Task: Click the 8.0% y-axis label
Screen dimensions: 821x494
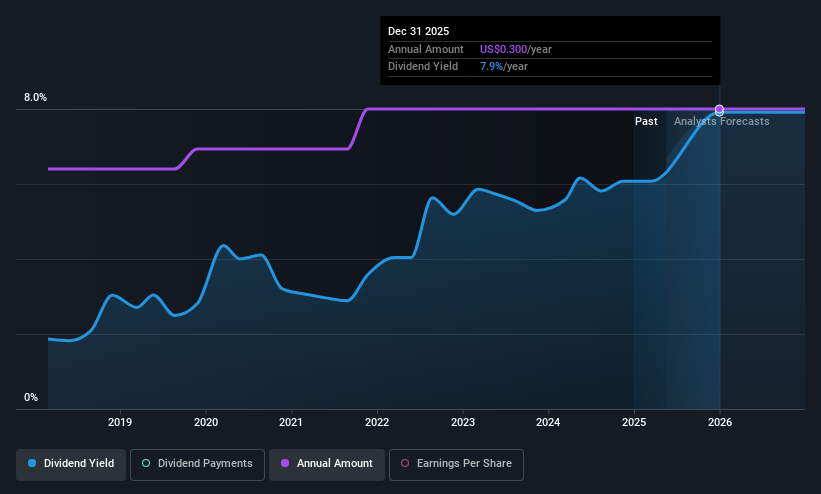Action: (x=35, y=97)
